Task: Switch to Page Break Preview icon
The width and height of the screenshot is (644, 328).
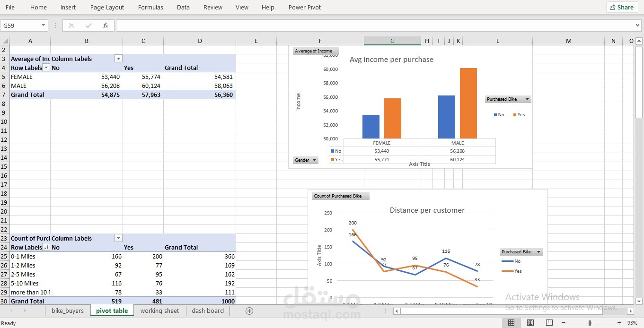Action: coord(549,323)
